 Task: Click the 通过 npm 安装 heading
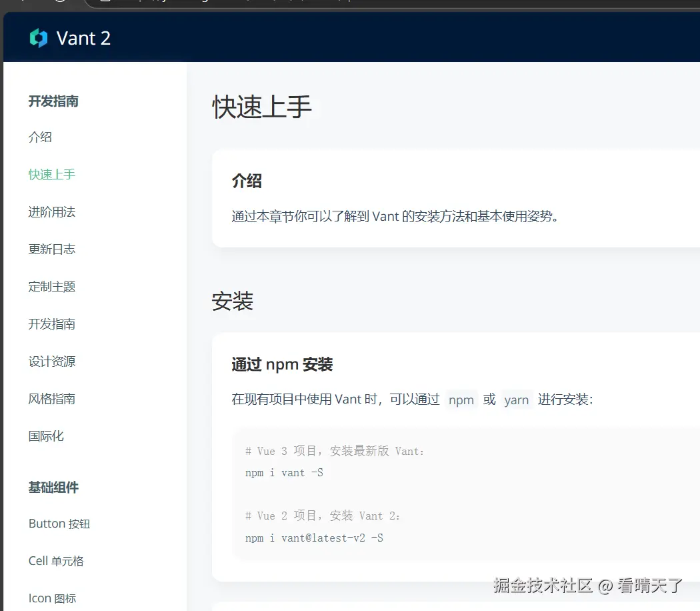click(282, 364)
